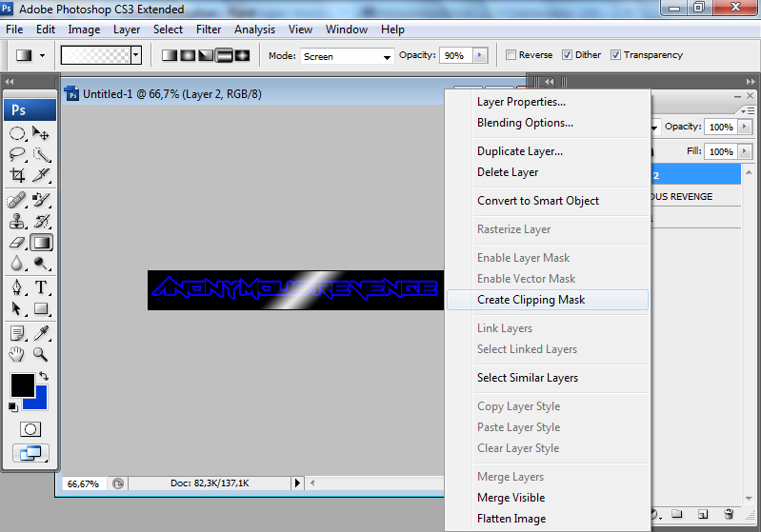Select the Healing Brush tool
Image resolution: width=761 pixels, height=532 pixels.
[x=17, y=200]
